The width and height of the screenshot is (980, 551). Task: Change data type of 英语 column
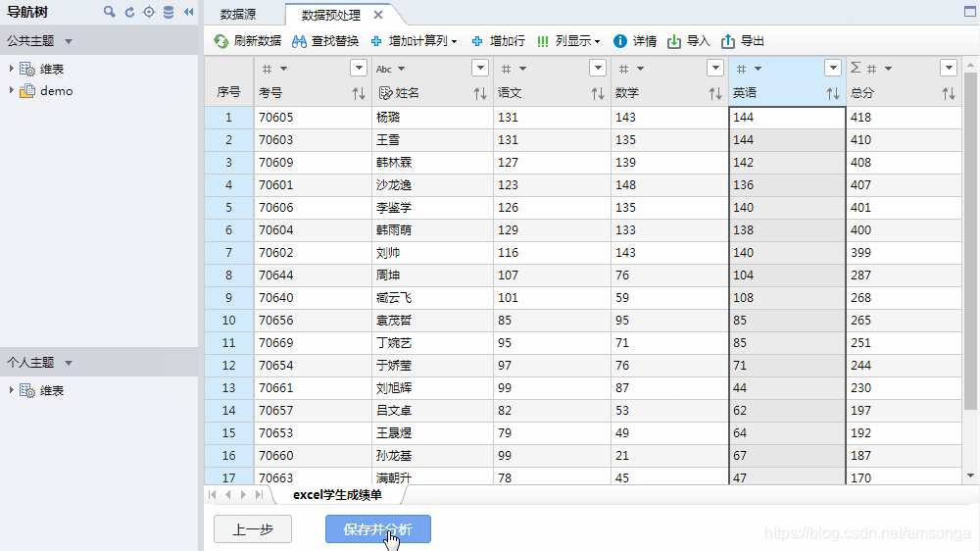pos(749,69)
